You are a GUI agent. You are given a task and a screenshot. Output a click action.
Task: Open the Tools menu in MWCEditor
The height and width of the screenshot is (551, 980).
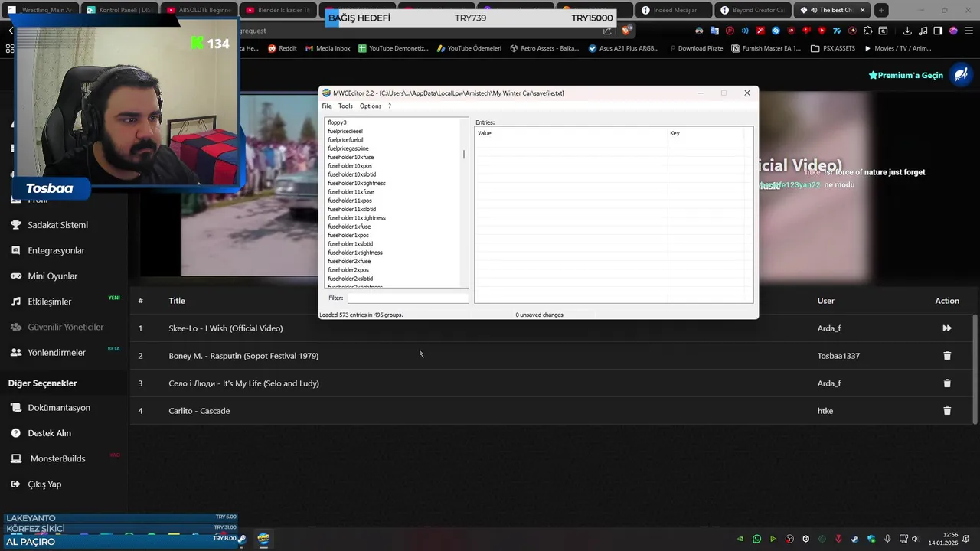pyautogui.click(x=345, y=106)
